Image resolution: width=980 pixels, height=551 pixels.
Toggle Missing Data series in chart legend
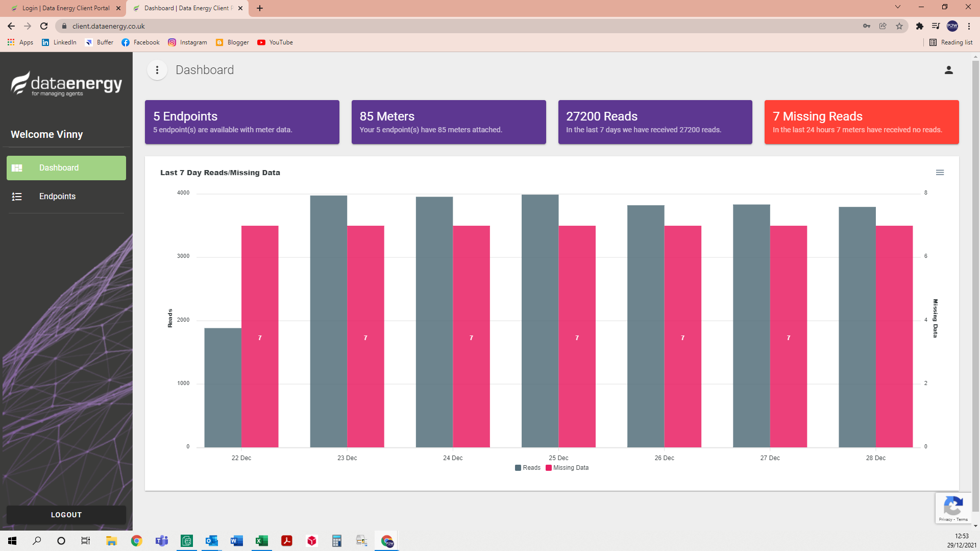[x=567, y=468]
